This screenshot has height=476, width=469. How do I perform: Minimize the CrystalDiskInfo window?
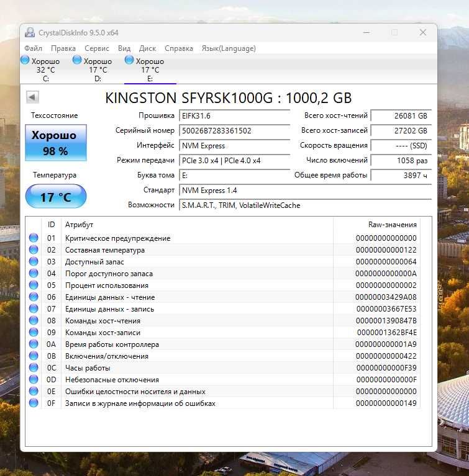pyautogui.click(x=367, y=32)
